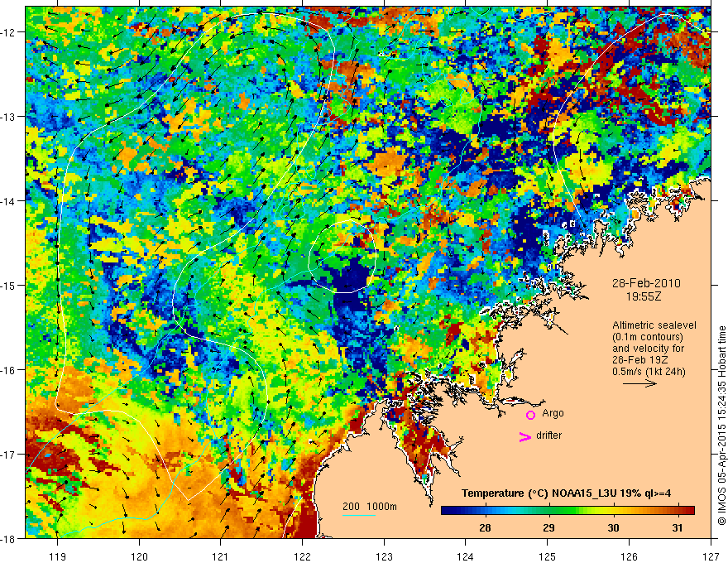
Task: Click the '30' label under the color bar
Action: (613, 527)
